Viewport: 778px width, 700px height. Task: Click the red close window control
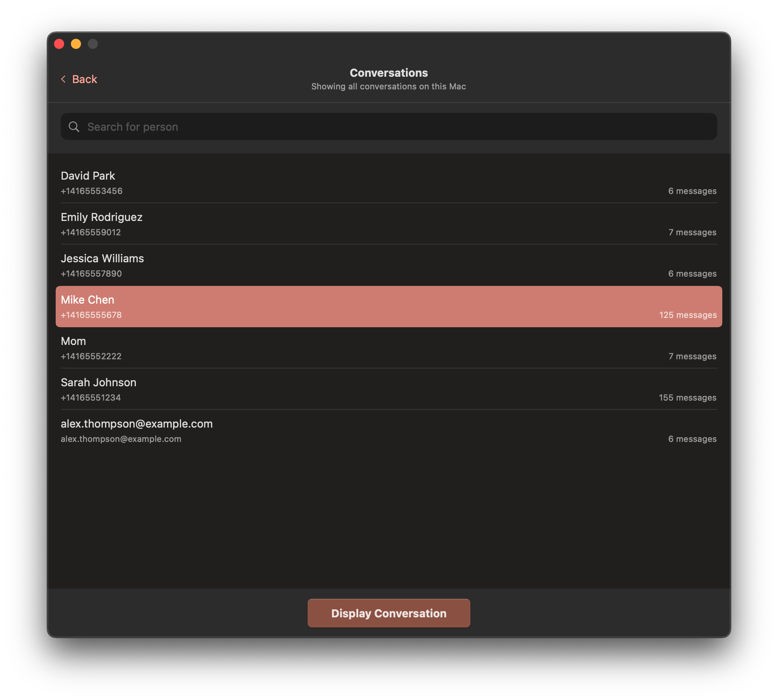tap(59, 43)
